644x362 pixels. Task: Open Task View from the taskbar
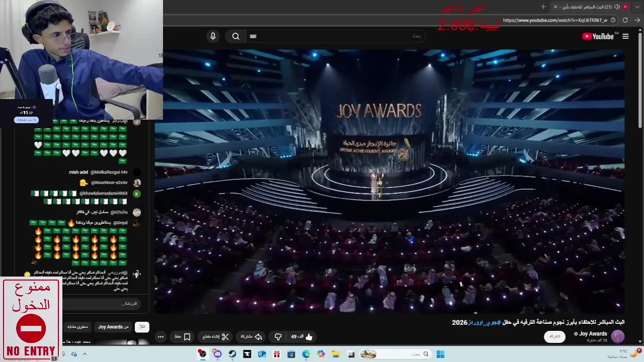click(351, 354)
